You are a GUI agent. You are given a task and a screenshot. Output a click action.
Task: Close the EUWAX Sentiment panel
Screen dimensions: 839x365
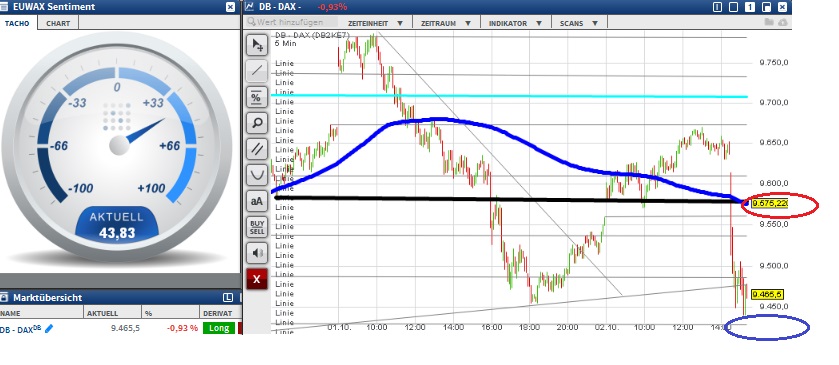click(230, 7)
